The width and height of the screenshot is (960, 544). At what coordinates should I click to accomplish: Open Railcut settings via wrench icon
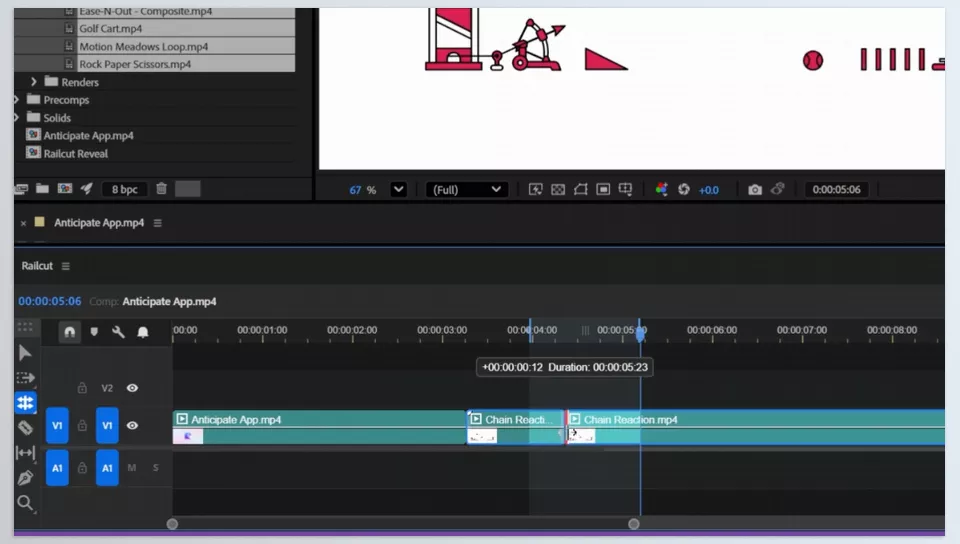point(118,332)
